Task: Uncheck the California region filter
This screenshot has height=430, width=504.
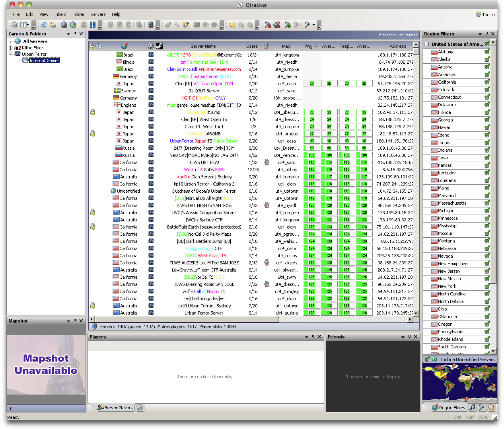Action: 487,82
